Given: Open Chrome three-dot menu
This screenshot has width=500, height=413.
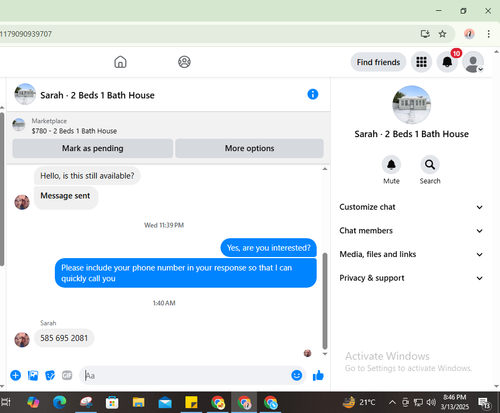Looking at the screenshot, I should click(488, 34).
